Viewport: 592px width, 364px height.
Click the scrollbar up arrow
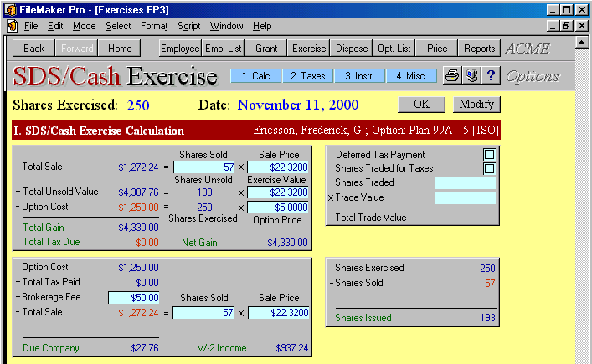pos(583,42)
